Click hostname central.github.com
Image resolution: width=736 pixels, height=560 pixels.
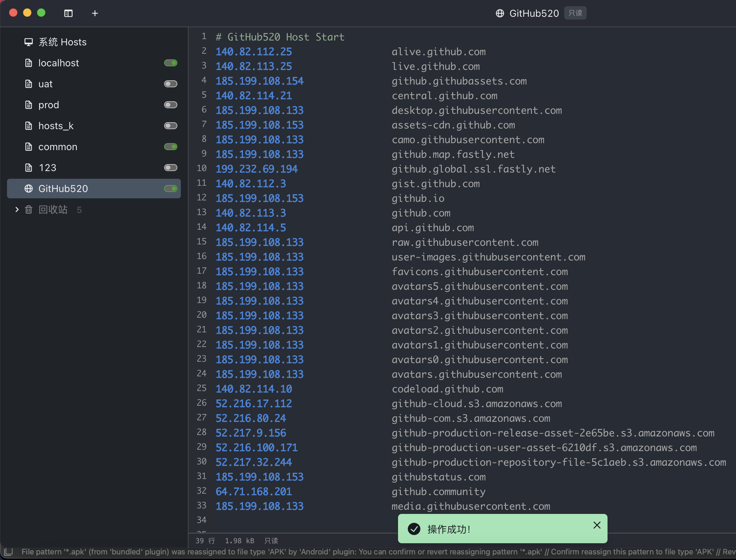pos(444,96)
